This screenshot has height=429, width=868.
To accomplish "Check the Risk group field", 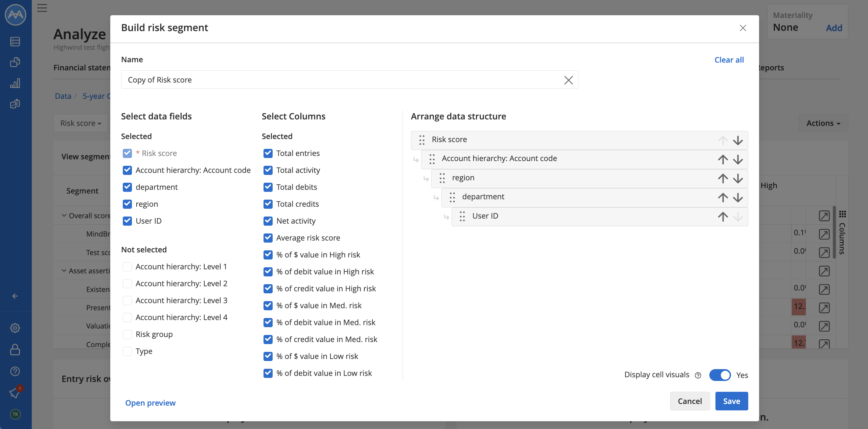I will [127, 334].
